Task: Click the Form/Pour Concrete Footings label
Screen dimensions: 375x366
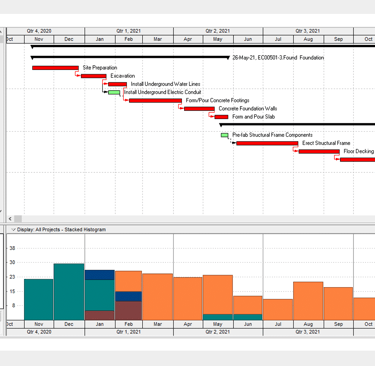Action: (x=217, y=100)
